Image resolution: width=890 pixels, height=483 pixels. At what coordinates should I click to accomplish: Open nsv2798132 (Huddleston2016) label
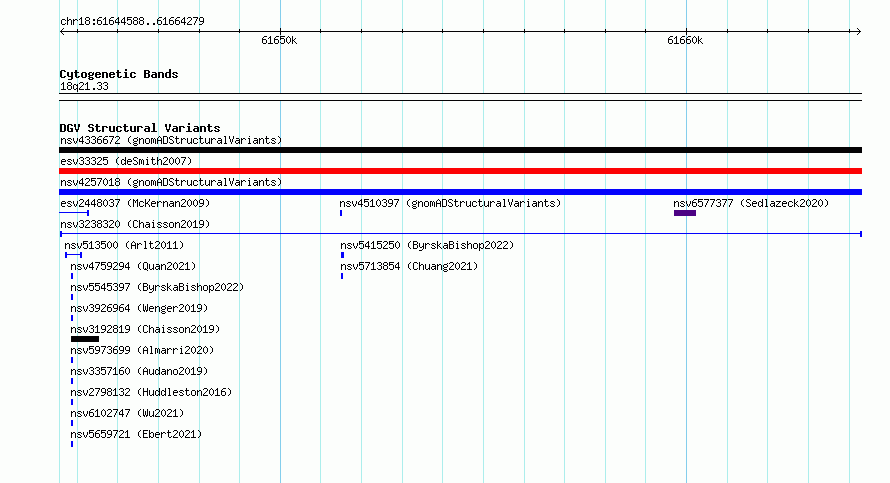(152, 392)
